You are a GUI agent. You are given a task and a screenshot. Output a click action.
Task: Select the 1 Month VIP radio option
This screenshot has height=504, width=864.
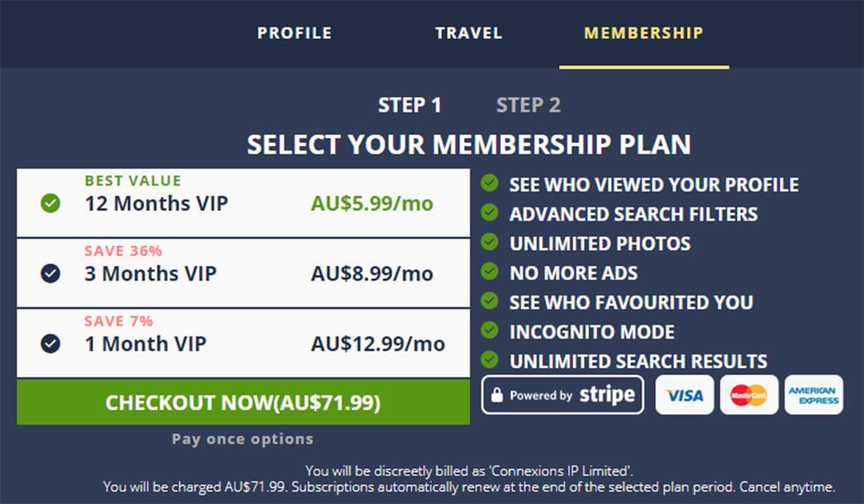click(50, 344)
